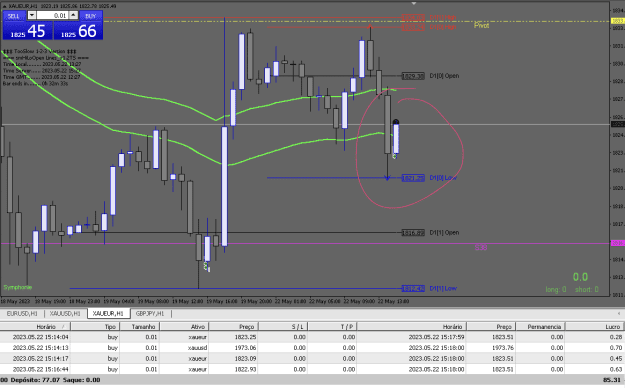Click the profit value 0.28
Image resolution: width=625 pixels, height=388 pixels.
point(615,337)
